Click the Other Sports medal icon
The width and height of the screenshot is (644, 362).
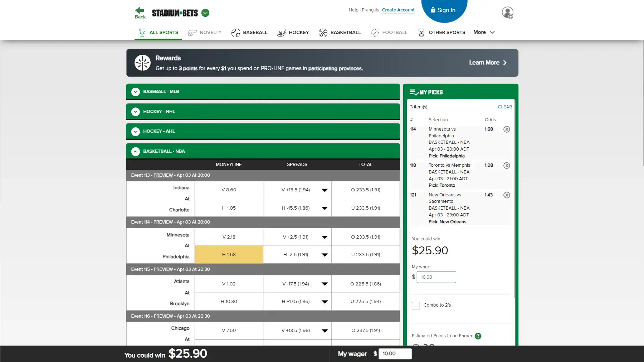click(x=421, y=33)
